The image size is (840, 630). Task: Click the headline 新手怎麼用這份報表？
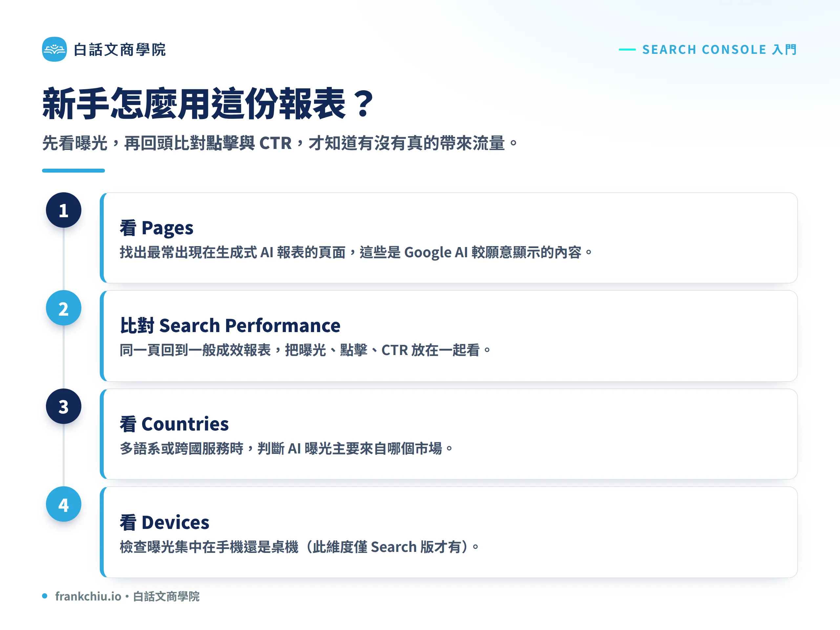point(208,103)
